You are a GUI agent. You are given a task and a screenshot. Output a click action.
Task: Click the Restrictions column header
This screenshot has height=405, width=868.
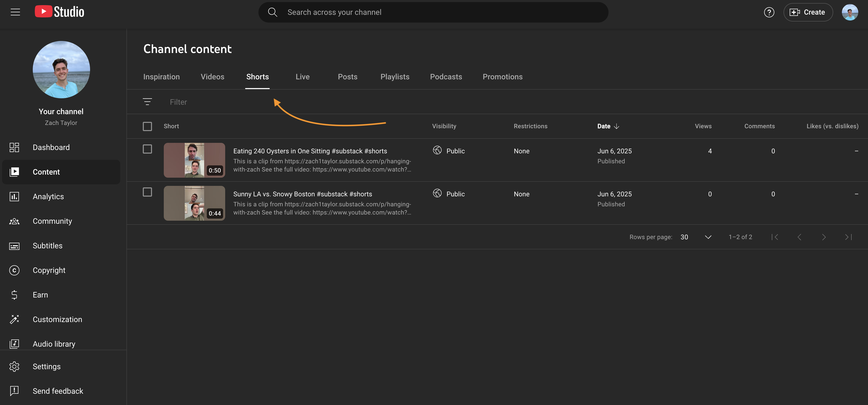[x=530, y=126]
